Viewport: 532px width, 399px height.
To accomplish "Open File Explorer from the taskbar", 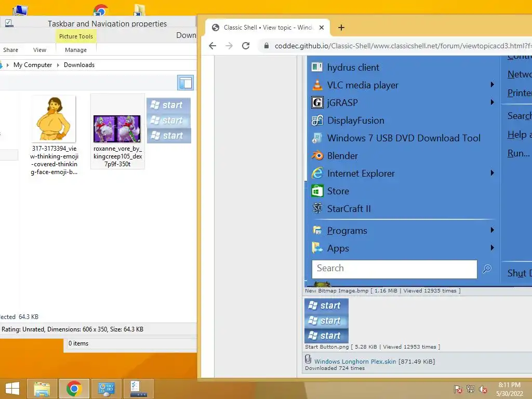I will tap(42, 389).
